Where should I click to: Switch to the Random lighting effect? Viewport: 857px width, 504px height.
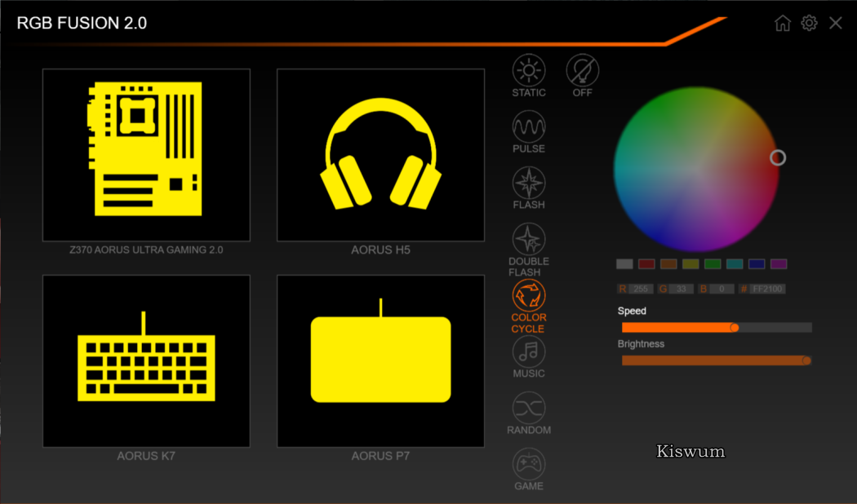click(x=529, y=413)
